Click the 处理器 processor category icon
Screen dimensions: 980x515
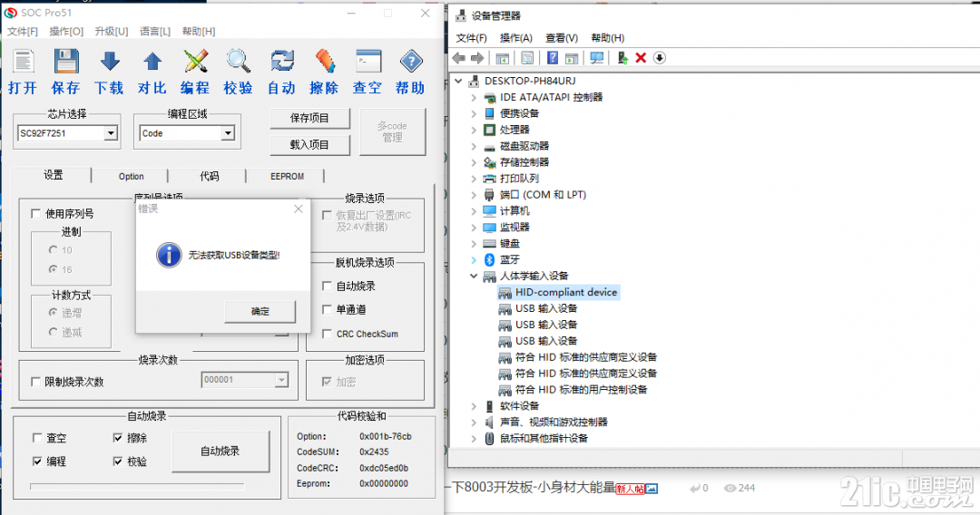tap(489, 130)
